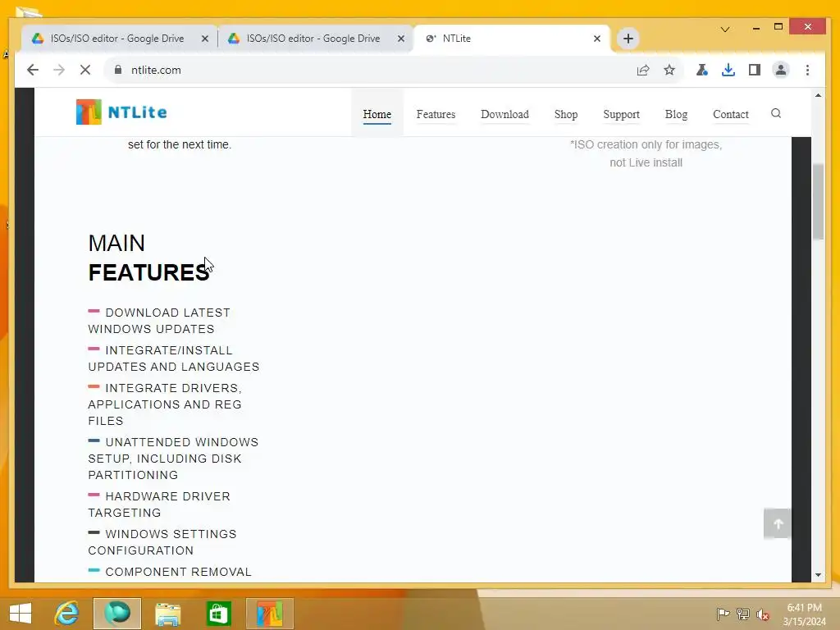Close the first Google Drive tab
This screenshot has width=840, height=630.
tap(204, 39)
